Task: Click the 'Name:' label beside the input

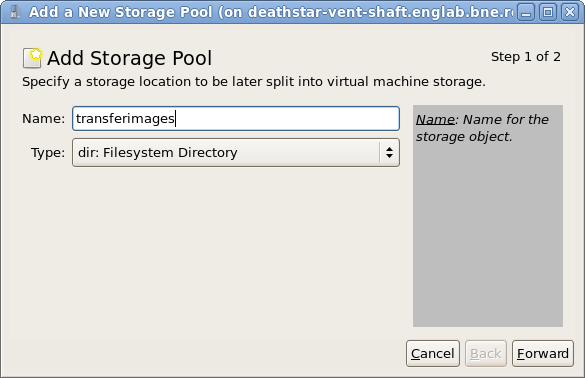Action: pyautogui.click(x=44, y=119)
